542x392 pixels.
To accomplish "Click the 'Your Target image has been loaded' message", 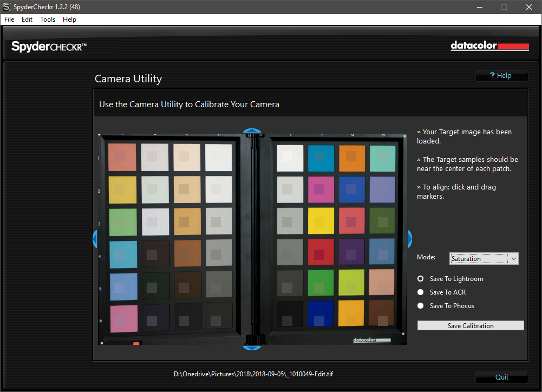I will [464, 136].
